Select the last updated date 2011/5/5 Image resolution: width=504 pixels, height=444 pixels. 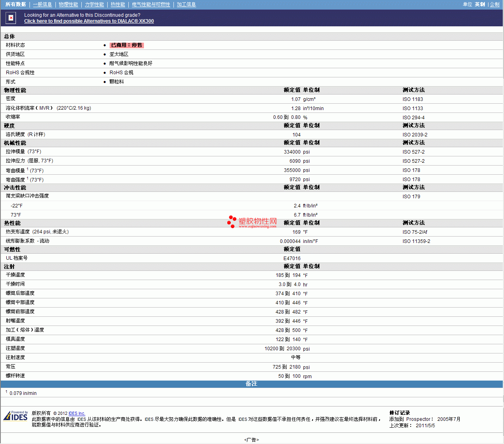[x=425, y=426]
